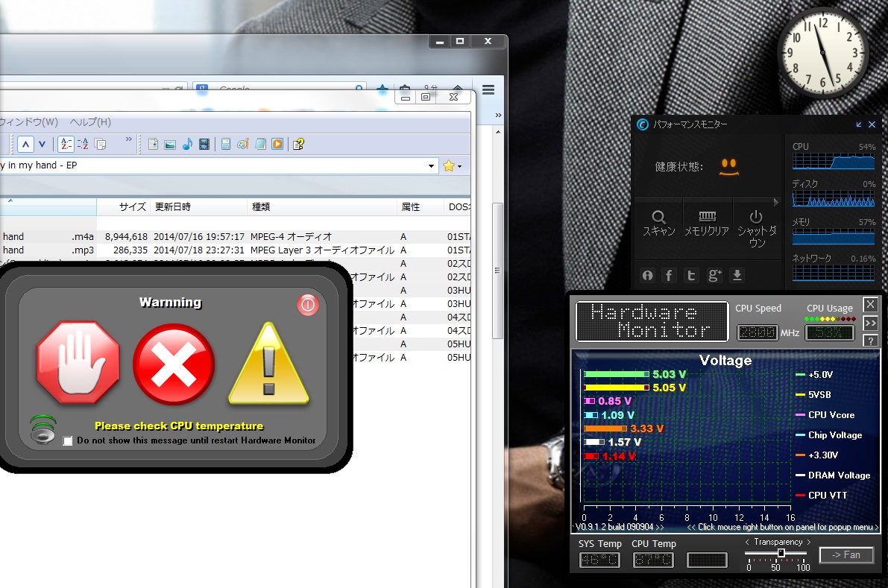
Task: Click the メモリ usage graph
Action: click(834, 236)
